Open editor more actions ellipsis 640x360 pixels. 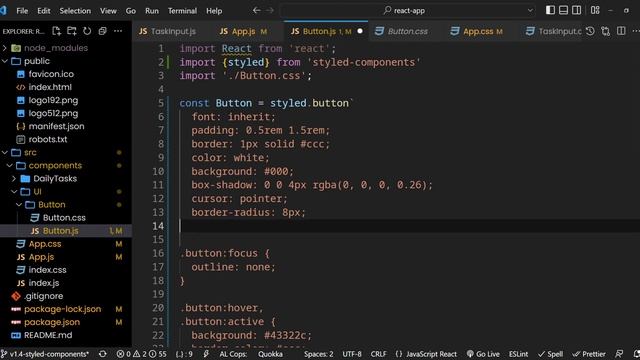click(x=636, y=31)
